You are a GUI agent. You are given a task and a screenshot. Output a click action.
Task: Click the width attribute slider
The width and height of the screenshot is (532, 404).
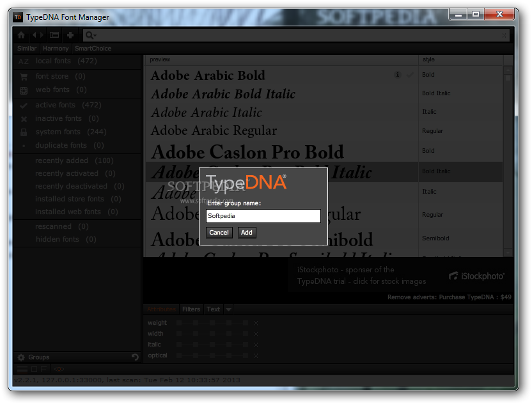point(212,334)
